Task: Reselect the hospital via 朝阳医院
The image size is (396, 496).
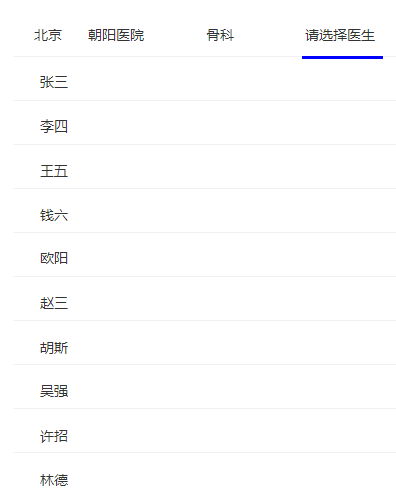Action: [x=116, y=35]
